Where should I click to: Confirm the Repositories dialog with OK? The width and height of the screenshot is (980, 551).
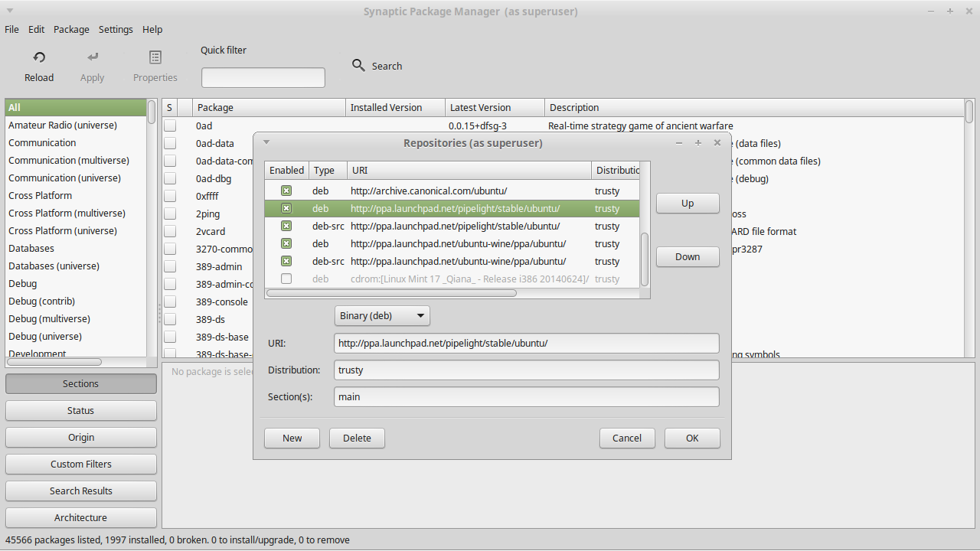tap(692, 439)
